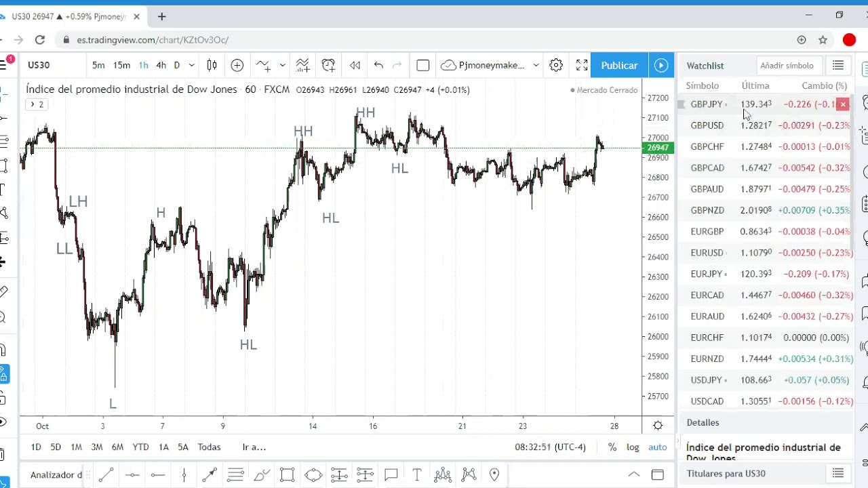This screenshot has height=488, width=868.
Task: Open the Ir a... go to date button
Action: click(x=254, y=447)
